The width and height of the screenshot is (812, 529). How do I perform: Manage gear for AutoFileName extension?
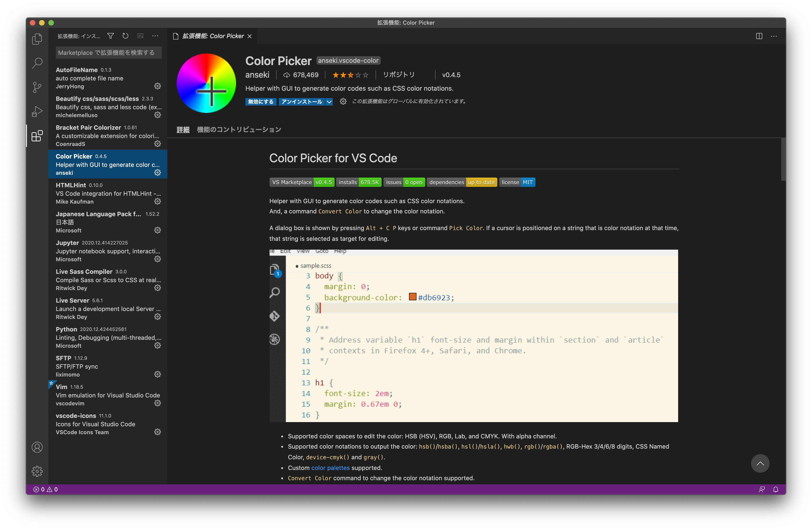pyautogui.click(x=157, y=86)
